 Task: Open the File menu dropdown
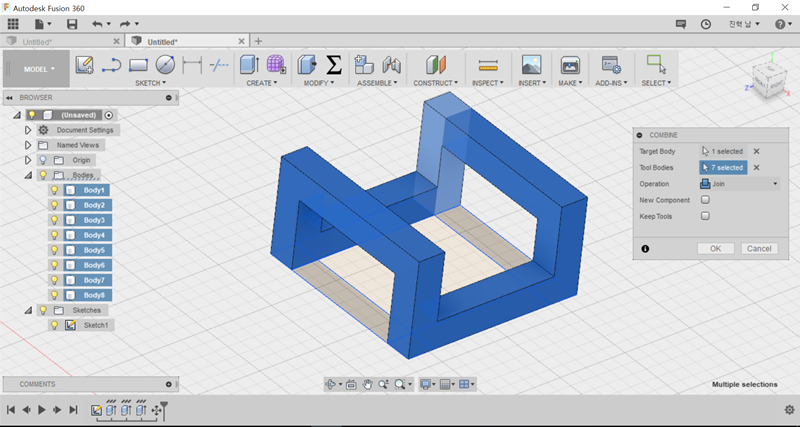click(43, 24)
